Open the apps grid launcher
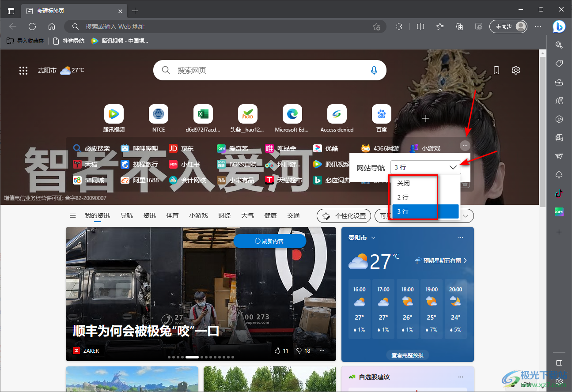Screen dimensions: 572x392 pyautogui.click(x=23, y=70)
